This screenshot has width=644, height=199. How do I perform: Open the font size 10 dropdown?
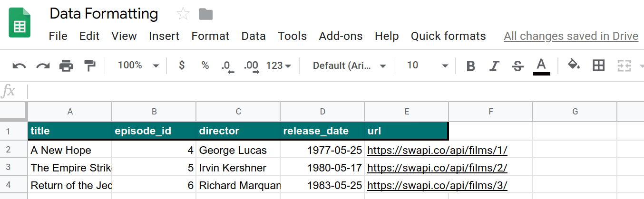coord(428,66)
